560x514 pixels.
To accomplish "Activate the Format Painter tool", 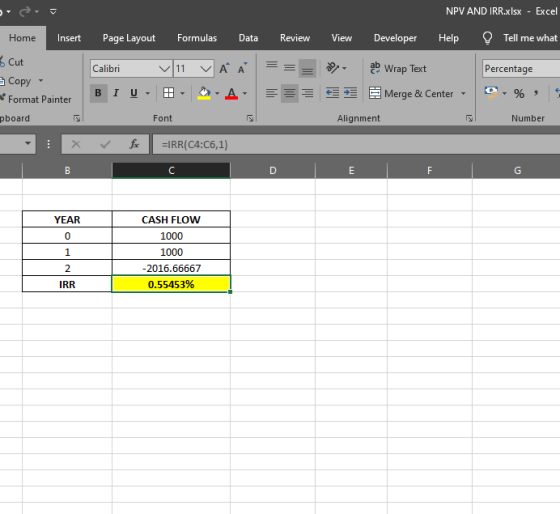I will click(x=36, y=99).
